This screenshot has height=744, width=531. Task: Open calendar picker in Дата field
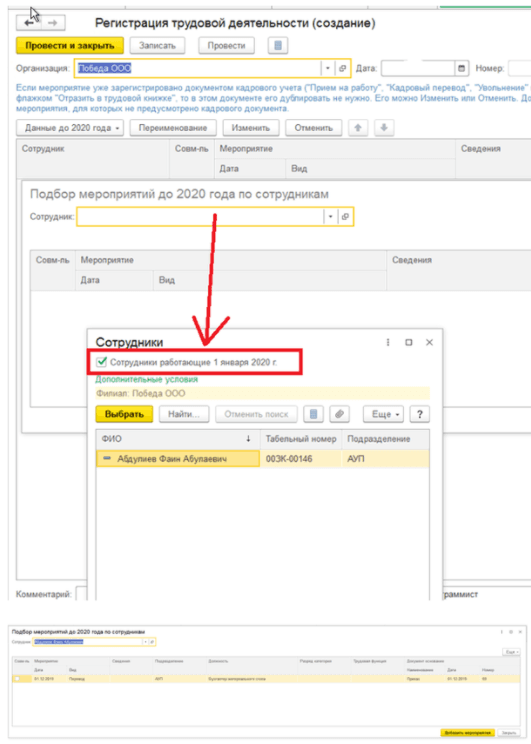coord(461,68)
